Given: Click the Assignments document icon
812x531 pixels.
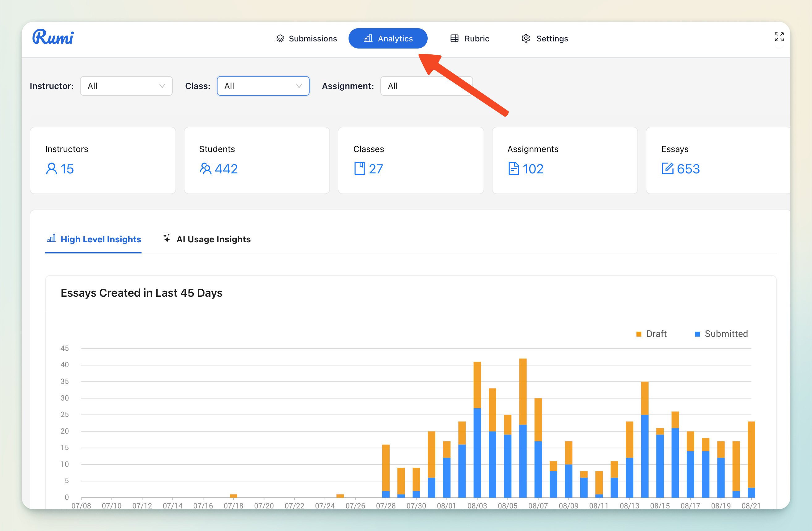Looking at the screenshot, I should click(513, 168).
